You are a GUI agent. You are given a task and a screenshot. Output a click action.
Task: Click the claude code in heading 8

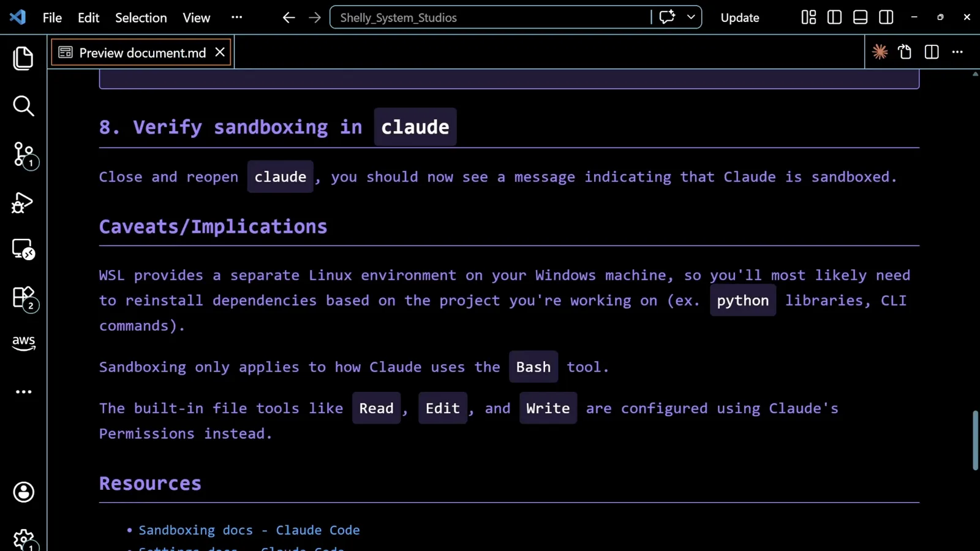coord(415,127)
